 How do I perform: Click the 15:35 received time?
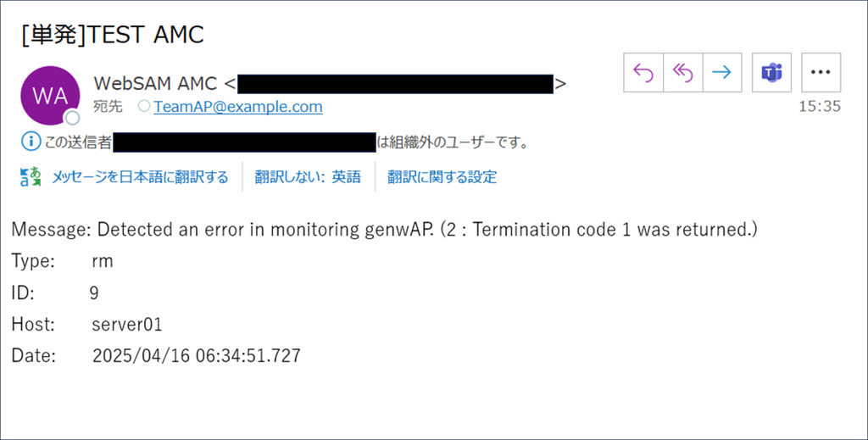819,107
